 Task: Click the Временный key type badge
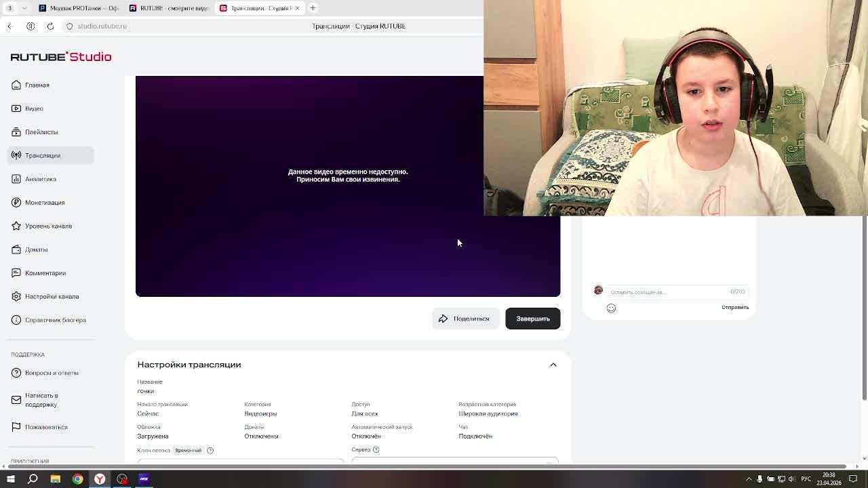189,450
